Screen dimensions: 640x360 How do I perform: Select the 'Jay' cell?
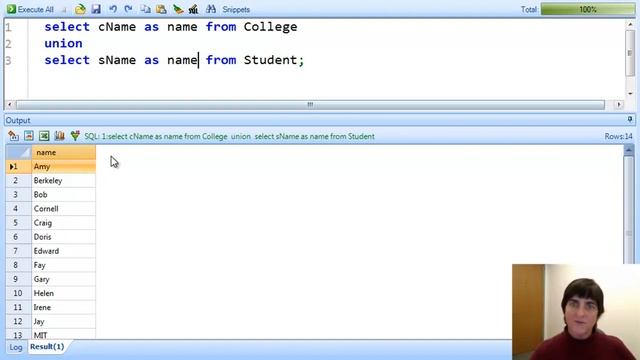(64, 321)
